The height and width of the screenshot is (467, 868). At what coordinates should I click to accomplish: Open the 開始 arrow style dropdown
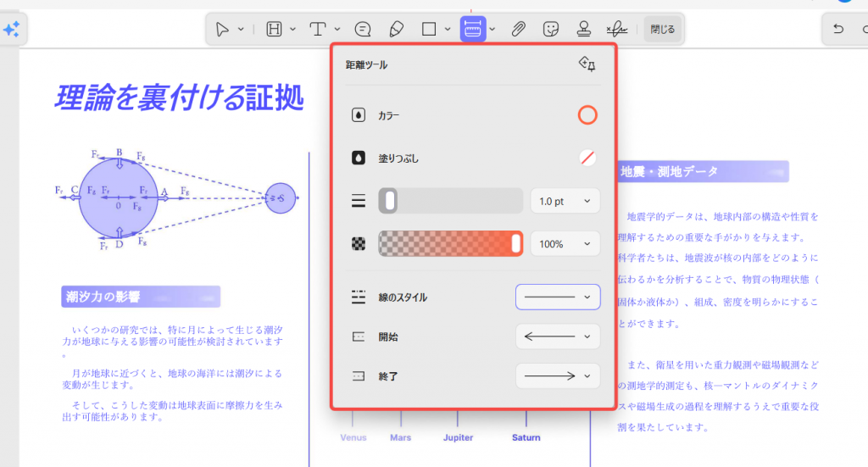pyautogui.click(x=558, y=336)
